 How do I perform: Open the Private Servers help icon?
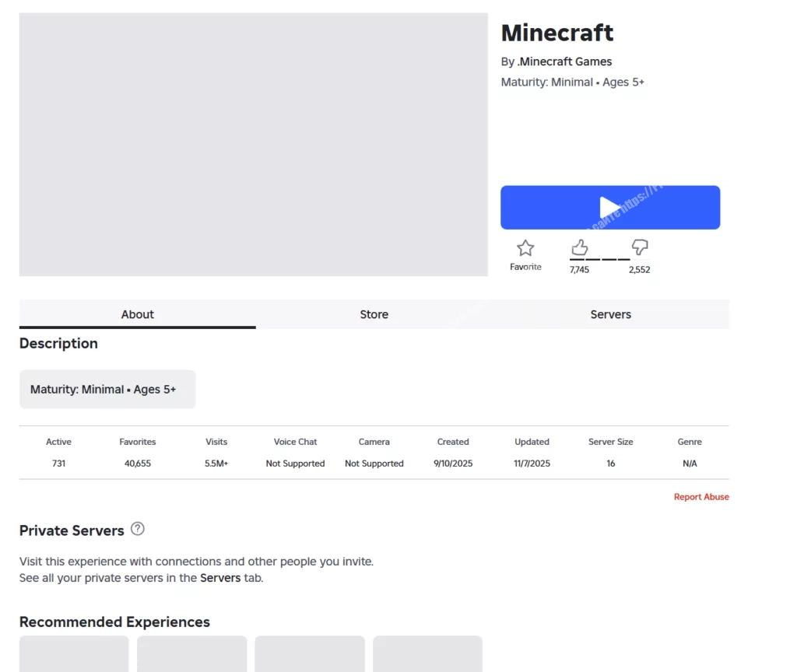pos(138,529)
